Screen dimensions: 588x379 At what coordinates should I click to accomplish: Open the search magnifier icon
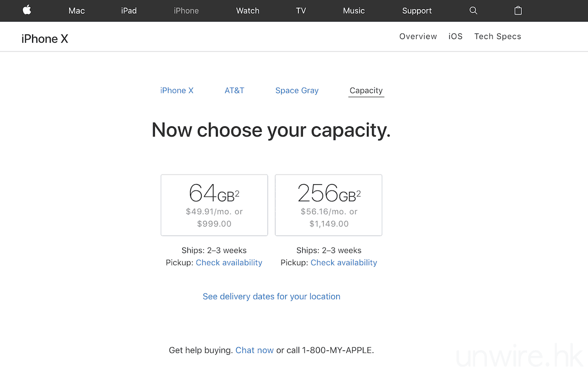click(x=473, y=11)
